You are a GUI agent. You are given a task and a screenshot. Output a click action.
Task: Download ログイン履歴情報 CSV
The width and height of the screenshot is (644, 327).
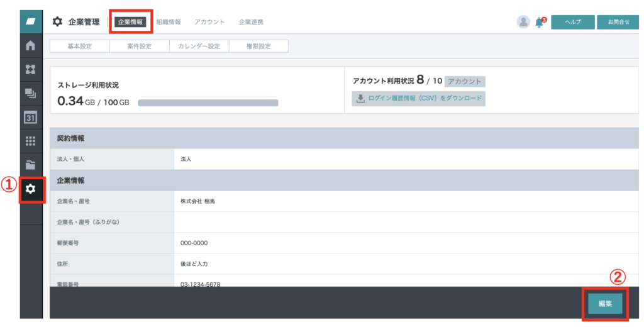click(x=418, y=99)
